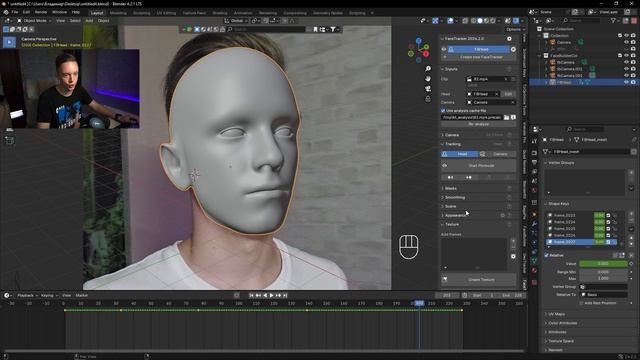
Task: Open the Window menu
Action: tap(60, 12)
